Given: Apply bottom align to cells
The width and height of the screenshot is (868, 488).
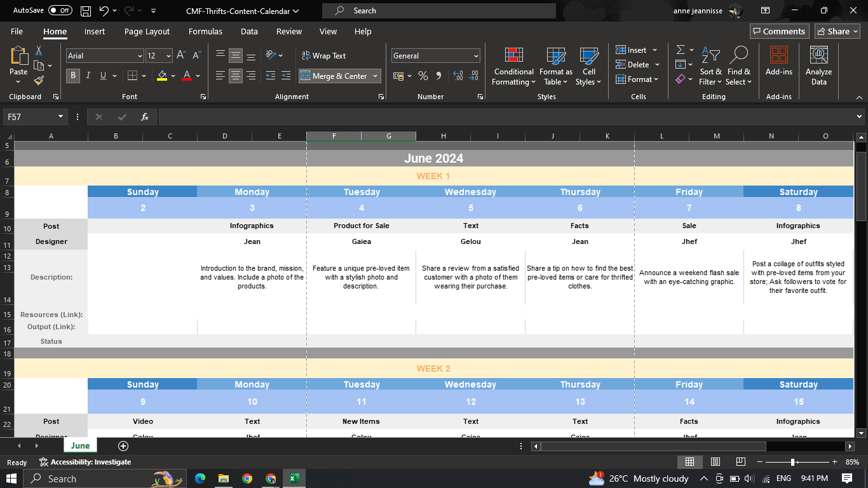Looking at the screenshot, I should click(251, 55).
